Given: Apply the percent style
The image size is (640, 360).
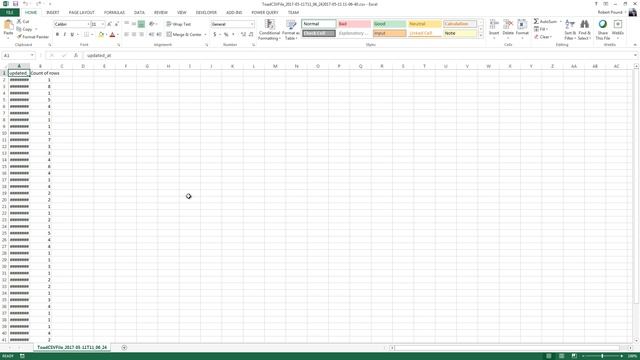Looking at the screenshot, I should click(x=226, y=35).
